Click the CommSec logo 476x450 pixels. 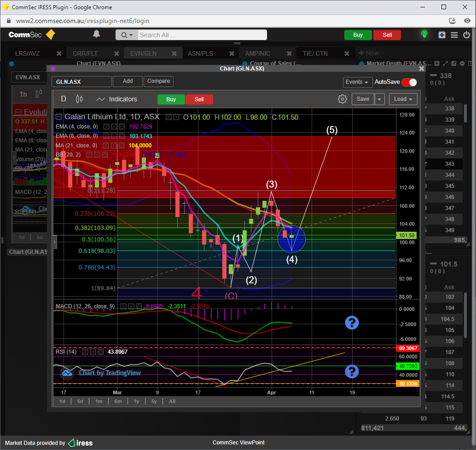(32, 35)
